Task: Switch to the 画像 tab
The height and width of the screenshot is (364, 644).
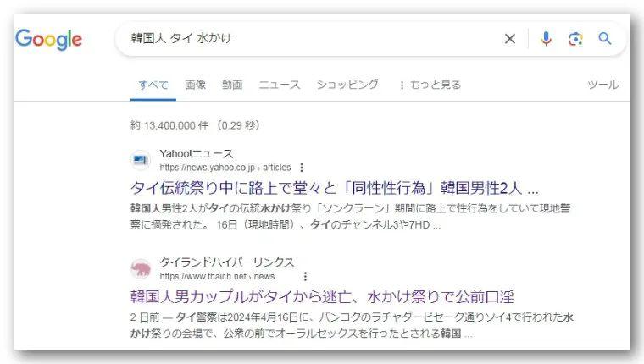Action: 195,85
